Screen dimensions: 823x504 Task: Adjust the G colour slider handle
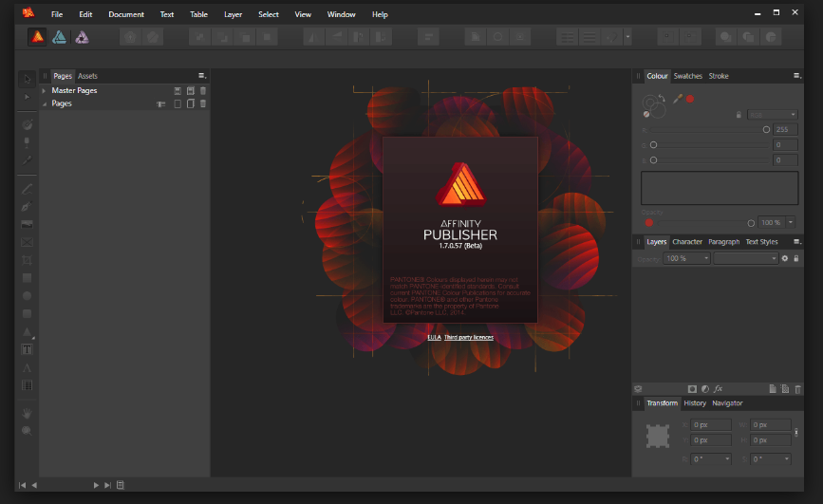click(x=653, y=145)
